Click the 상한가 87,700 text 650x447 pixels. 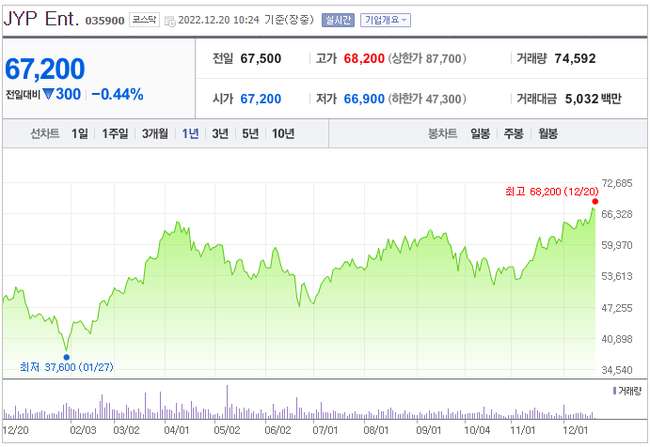point(427,58)
